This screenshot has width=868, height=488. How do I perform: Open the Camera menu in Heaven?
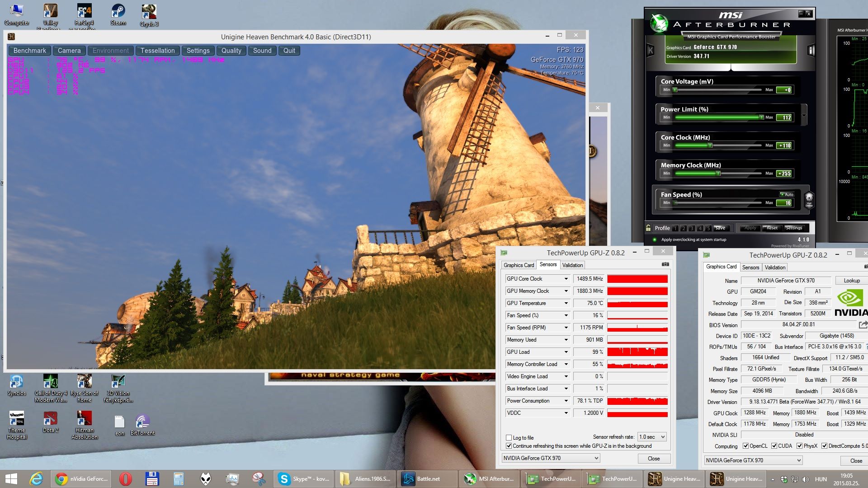(x=69, y=51)
